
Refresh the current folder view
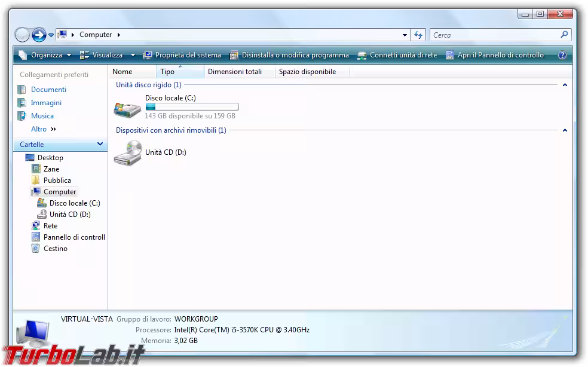pyautogui.click(x=418, y=35)
